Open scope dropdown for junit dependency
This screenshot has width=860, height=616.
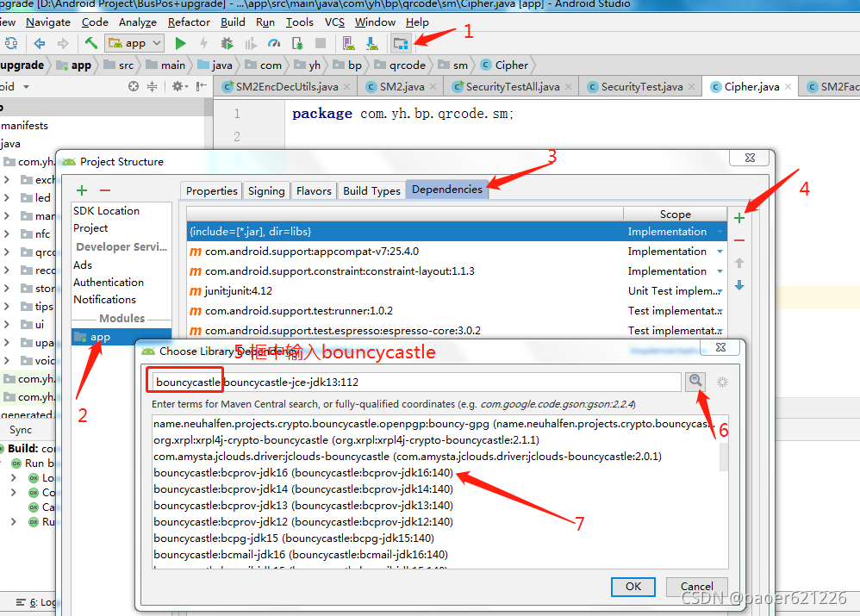[x=720, y=290]
